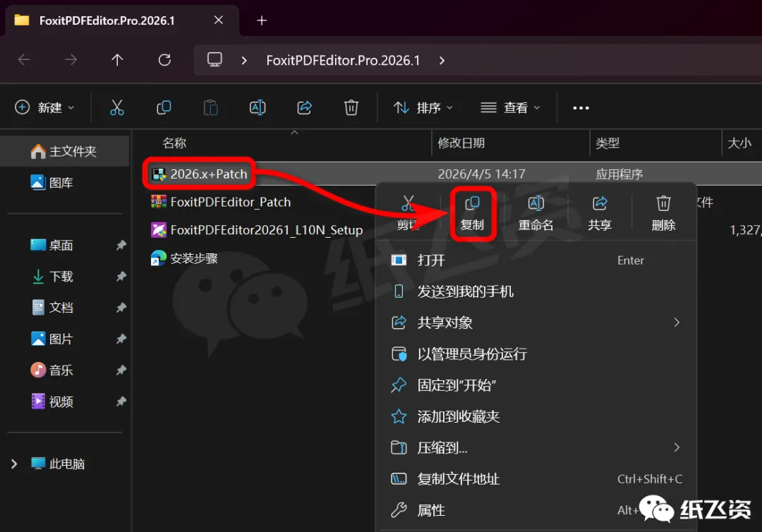Unpin 视频 using its pin icon
This screenshot has height=532, width=762.
point(121,401)
